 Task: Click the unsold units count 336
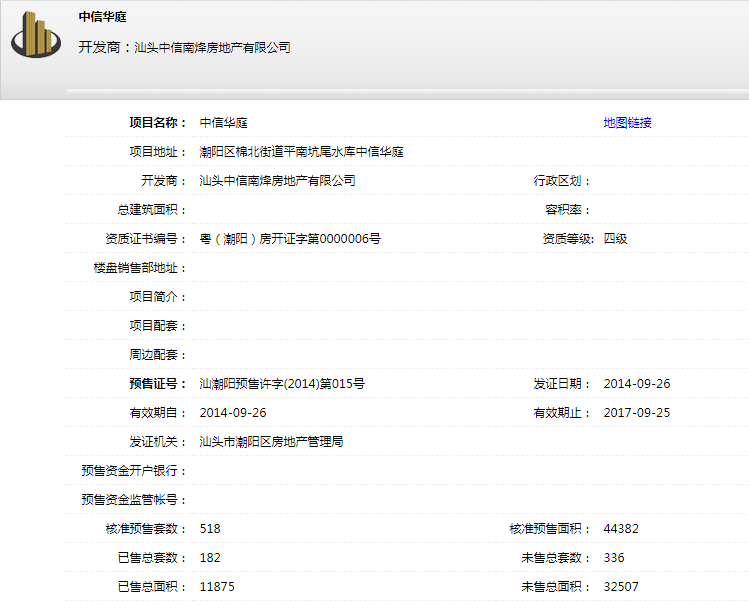[614, 558]
